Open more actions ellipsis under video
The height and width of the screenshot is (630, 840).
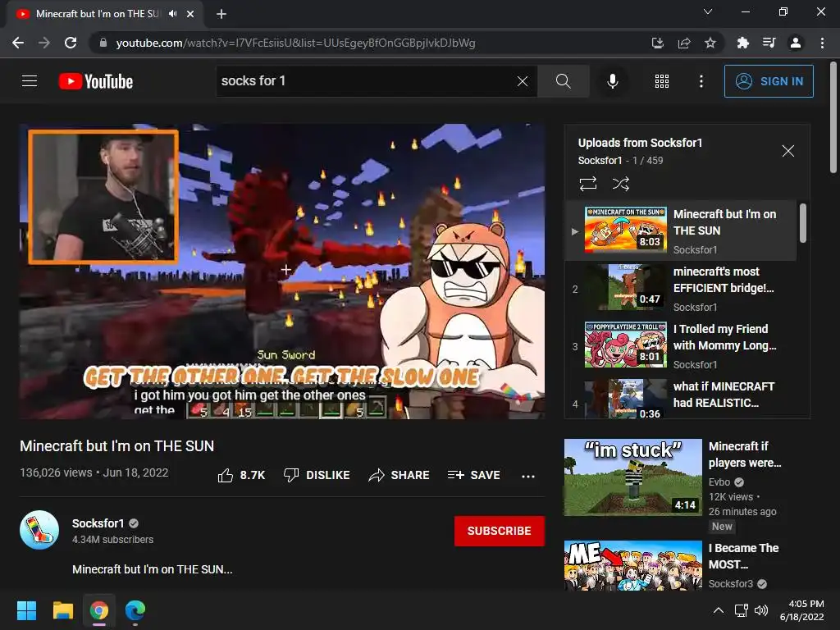click(x=528, y=476)
